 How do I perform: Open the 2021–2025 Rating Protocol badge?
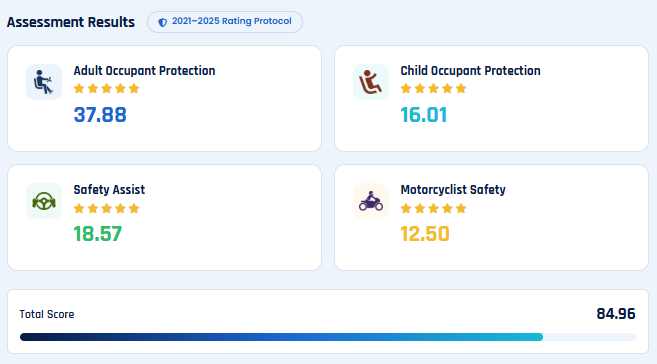225,22
